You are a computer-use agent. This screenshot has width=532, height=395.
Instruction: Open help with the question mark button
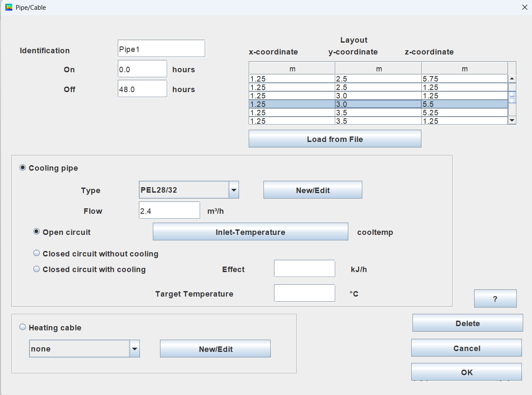[495, 299]
